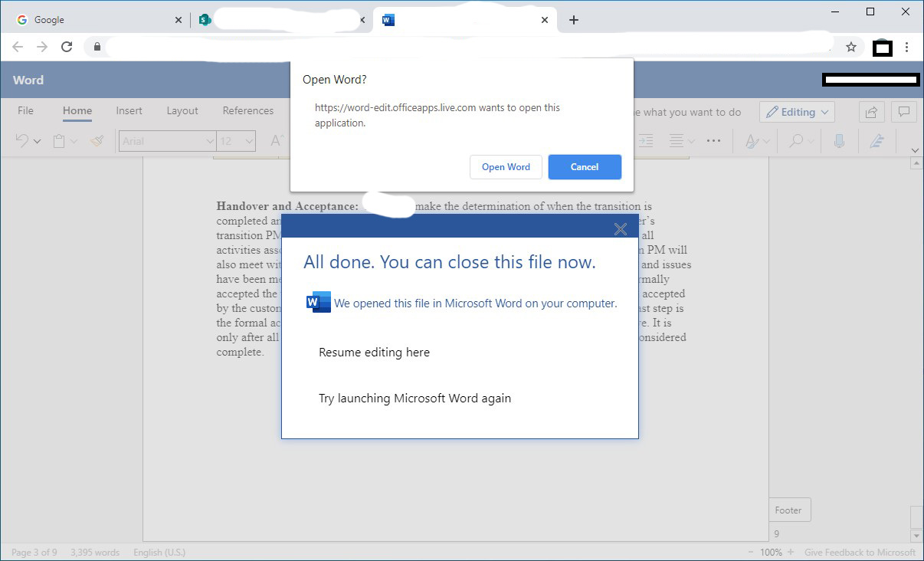Click the Grow Font icon
Image resolution: width=924 pixels, height=561 pixels.
point(277,141)
